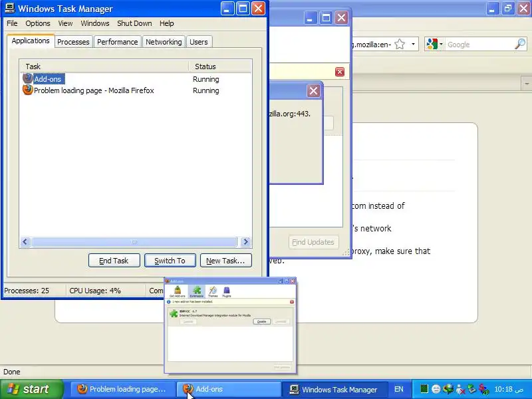Click Disable button in the small Add-ons preview
The width and height of the screenshot is (532, 399).
(x=261, y=321)
